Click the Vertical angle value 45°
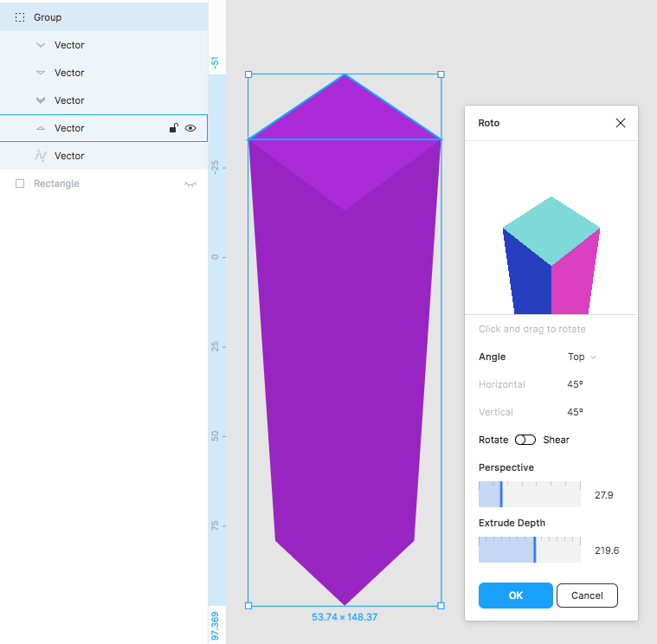The image size is (657, 644). coord(575,412)
